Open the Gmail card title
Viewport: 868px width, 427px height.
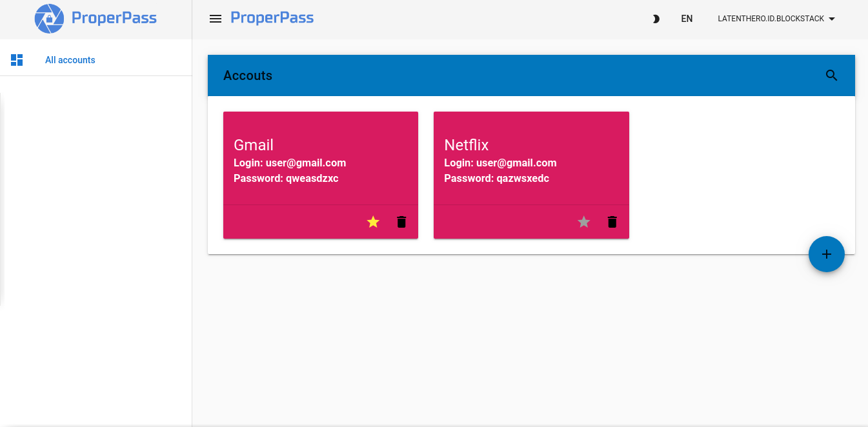point(254,145)
